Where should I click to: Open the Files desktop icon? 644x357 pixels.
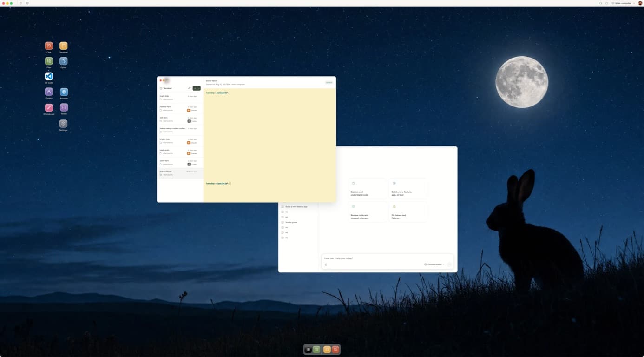point(49,61)
